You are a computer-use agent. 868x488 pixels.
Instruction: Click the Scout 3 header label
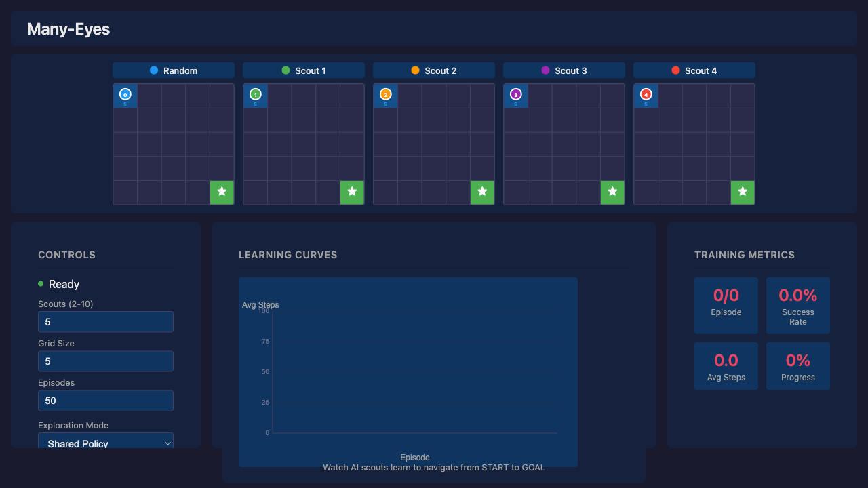564,70
